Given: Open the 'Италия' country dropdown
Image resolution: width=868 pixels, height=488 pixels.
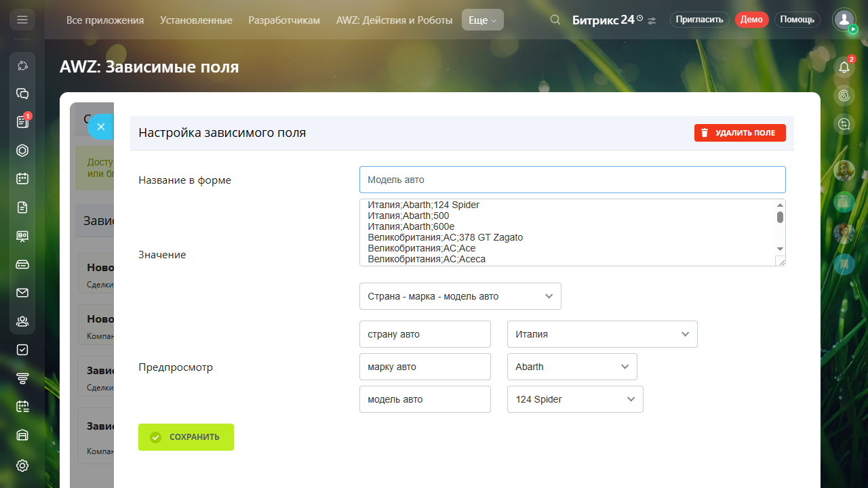Looking at the screenshot, I should 601,334.
